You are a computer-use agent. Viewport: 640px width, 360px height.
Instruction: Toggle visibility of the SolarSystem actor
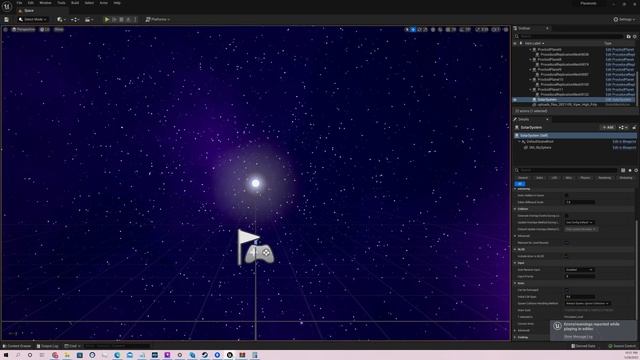[515, 100]
